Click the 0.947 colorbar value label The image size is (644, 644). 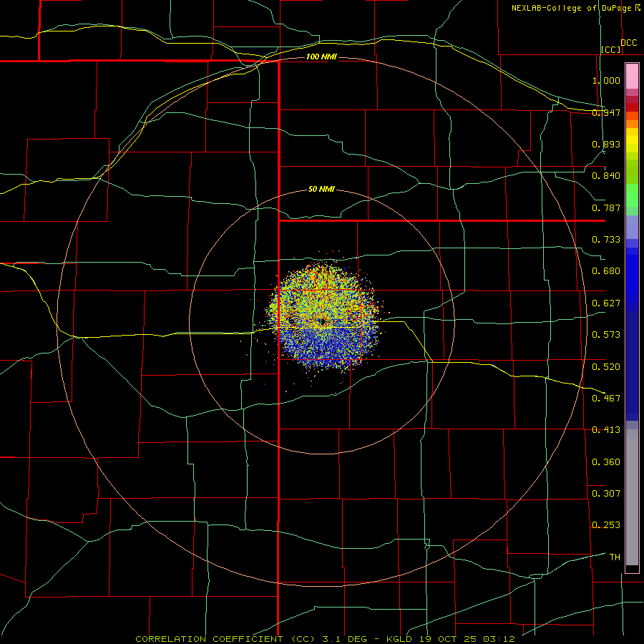pyautogui.click(x=606, y=112)
